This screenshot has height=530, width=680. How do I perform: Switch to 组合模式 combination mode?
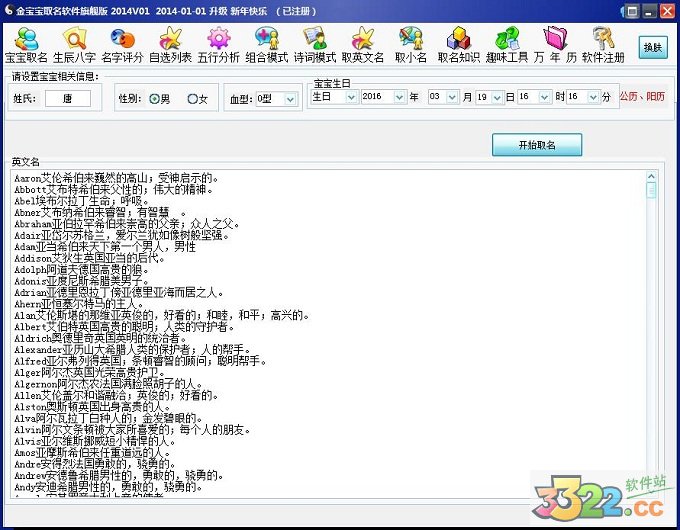[267, 45]
